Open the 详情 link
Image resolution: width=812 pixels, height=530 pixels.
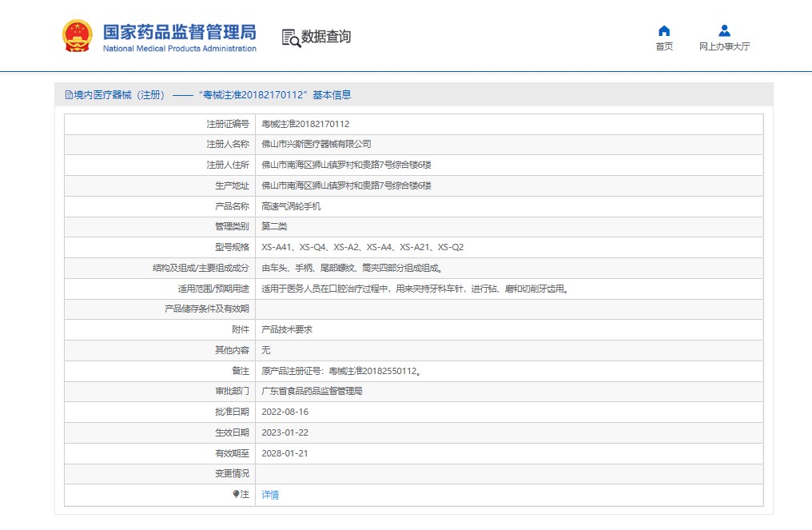click(270, 495)
